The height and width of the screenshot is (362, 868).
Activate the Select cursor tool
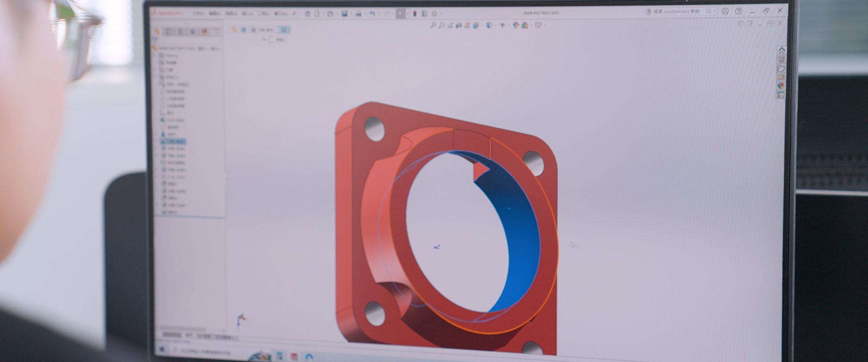click(400, 14)
